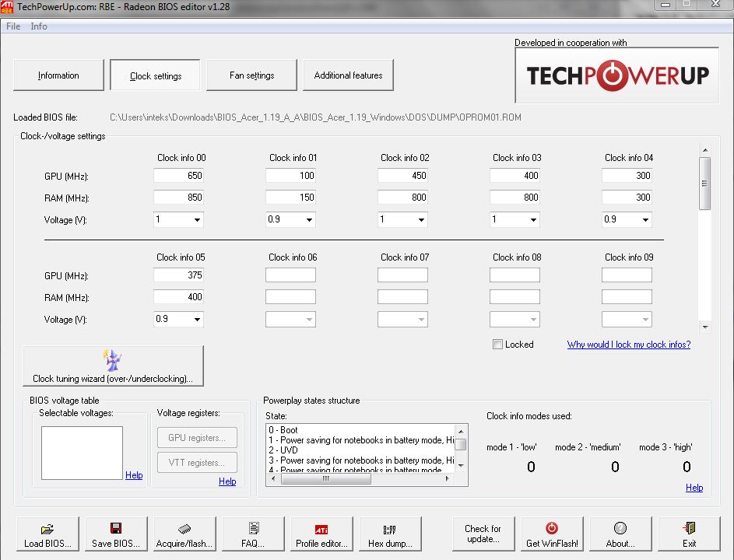Open Clock info 08 voltage dropdown
The height and width of the screenshot is (560, 734).
pos(533,320)
